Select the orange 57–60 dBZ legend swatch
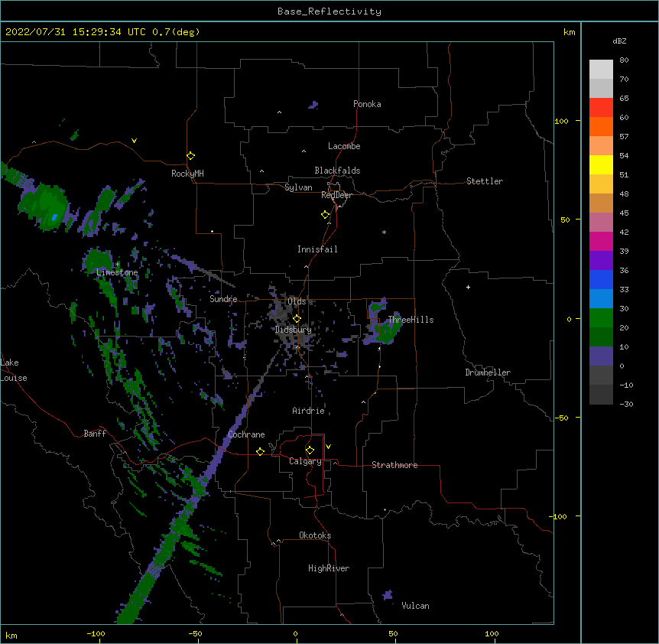 (601, 127)
